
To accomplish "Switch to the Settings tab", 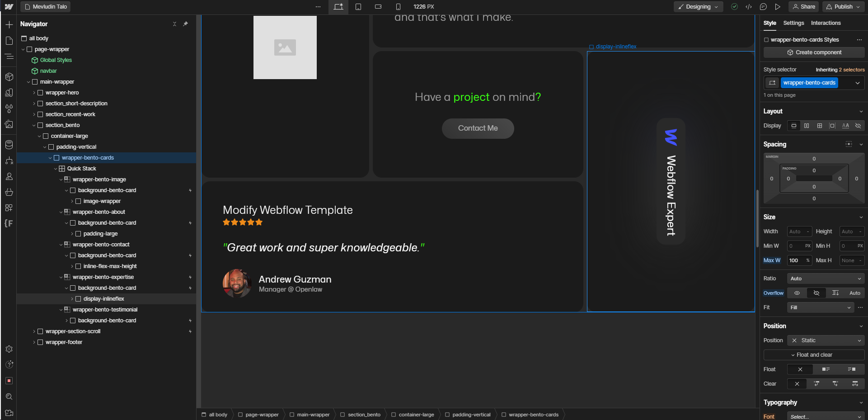I will click(793, 23).
